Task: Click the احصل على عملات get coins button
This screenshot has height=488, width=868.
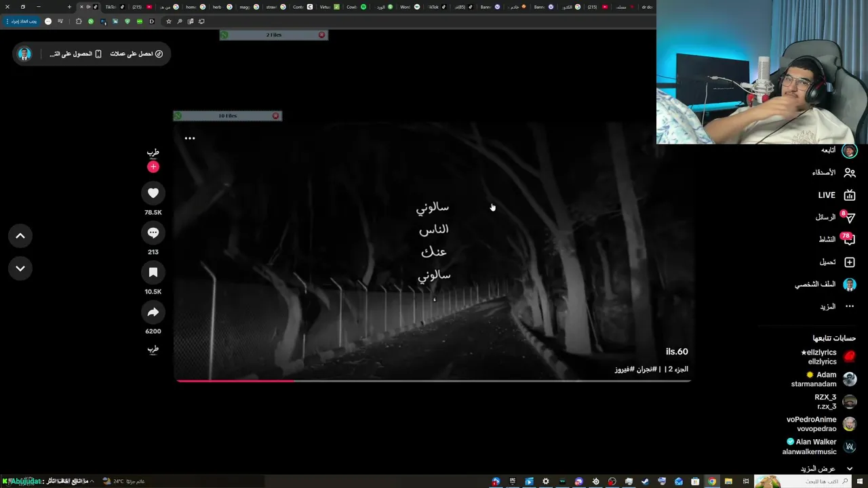Action: point(136,54)
